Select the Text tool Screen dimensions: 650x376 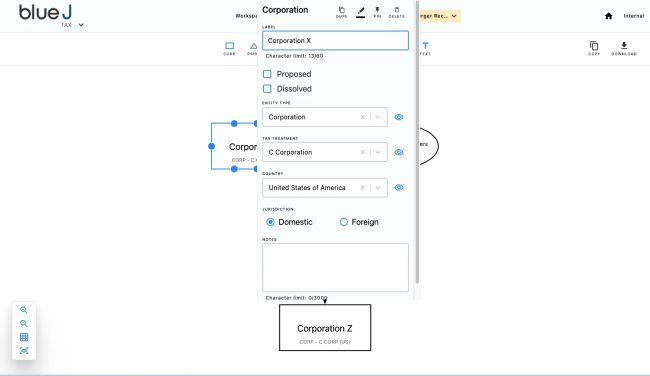[x=425, y=48]
